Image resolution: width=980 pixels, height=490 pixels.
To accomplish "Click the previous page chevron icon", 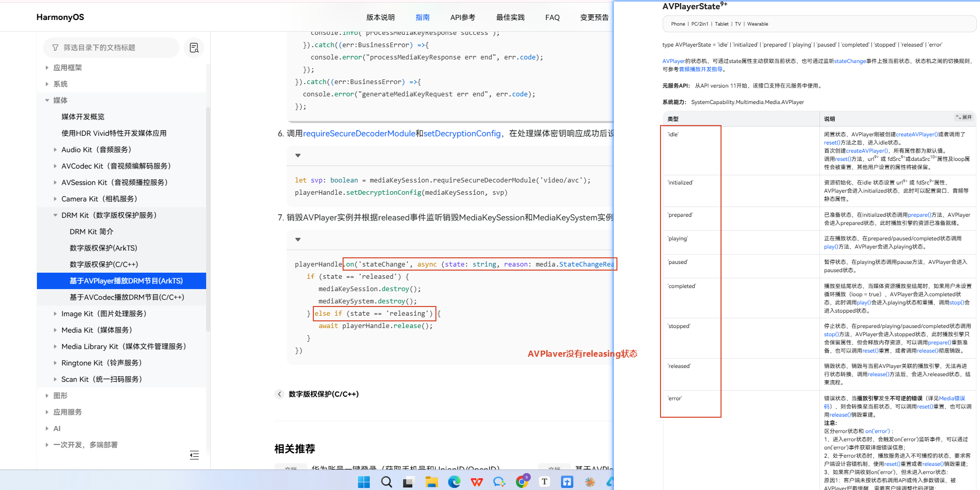I will (x=279, y=394).
